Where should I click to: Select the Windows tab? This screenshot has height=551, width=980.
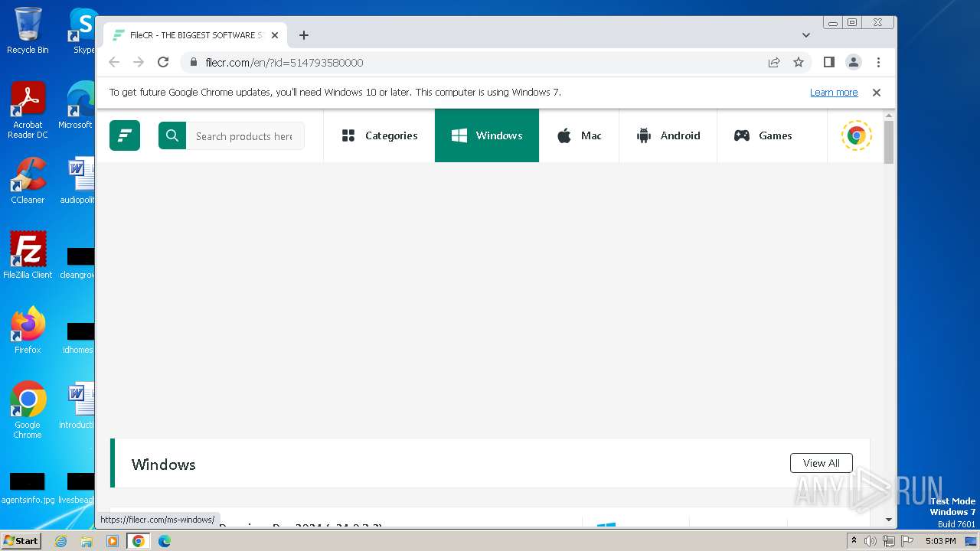point(487,135)
